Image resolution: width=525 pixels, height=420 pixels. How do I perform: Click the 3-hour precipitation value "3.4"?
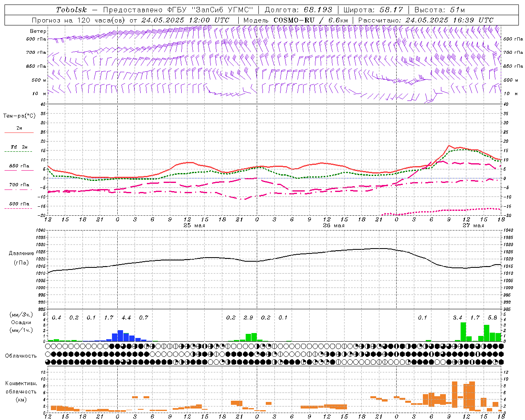point(457,318)
